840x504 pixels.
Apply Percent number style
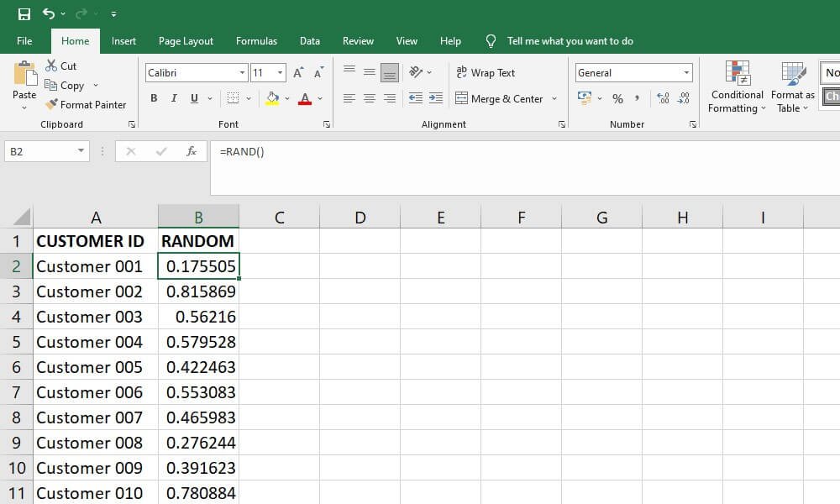pyautogui.click(x=617, y=98)
